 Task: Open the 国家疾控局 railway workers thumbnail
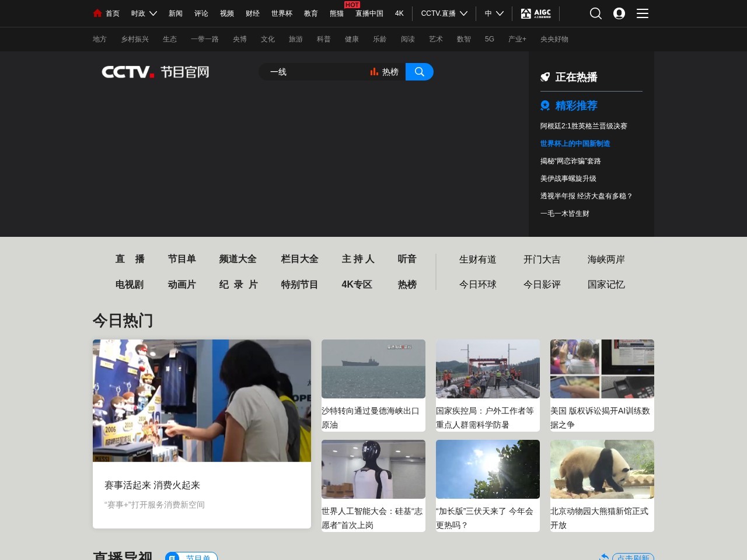(x=488, y=369)
